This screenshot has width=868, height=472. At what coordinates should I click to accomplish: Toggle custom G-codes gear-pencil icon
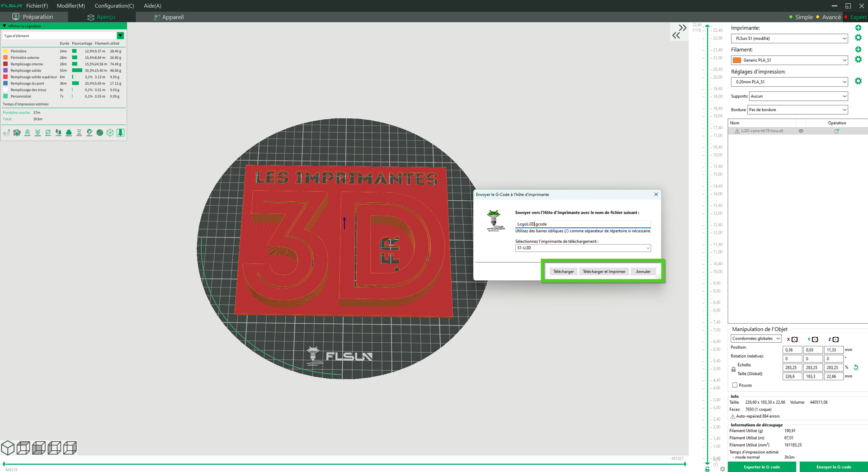coord(90,132)
